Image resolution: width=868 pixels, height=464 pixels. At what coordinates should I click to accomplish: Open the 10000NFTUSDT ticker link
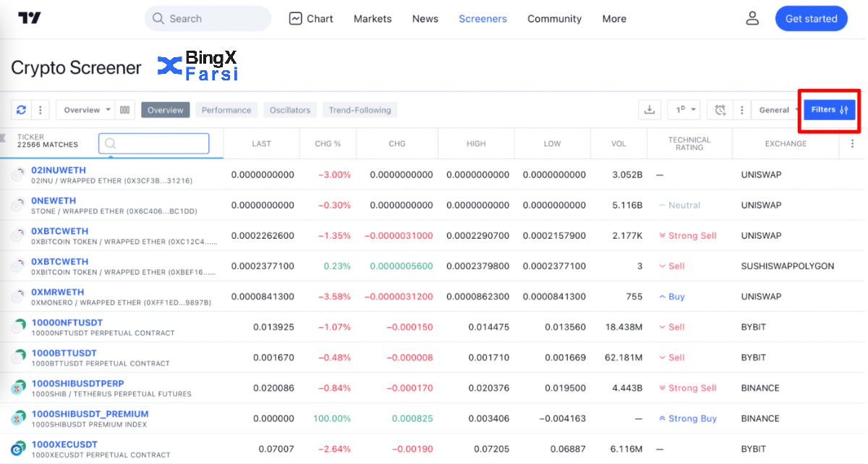tap(67, 322)
